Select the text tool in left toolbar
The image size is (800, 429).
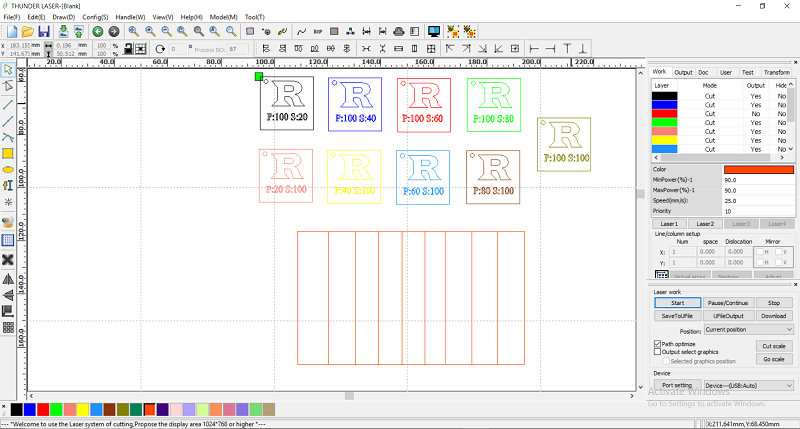[8, 186]
